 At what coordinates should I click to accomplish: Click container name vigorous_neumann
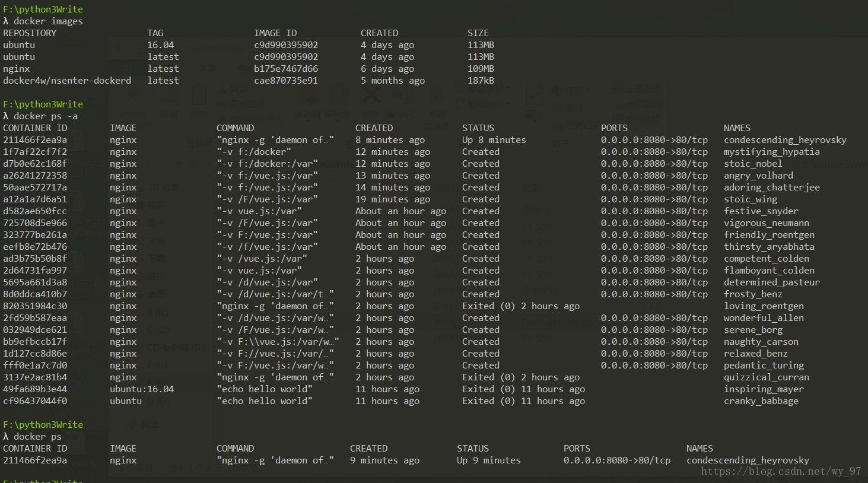767,223
